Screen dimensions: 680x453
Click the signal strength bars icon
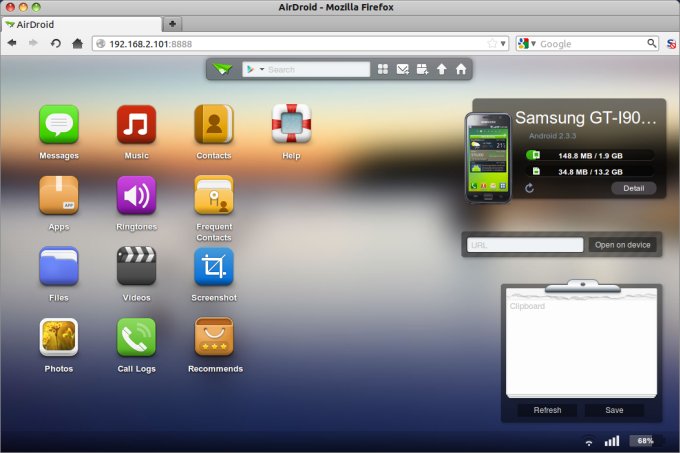(612, 441)
